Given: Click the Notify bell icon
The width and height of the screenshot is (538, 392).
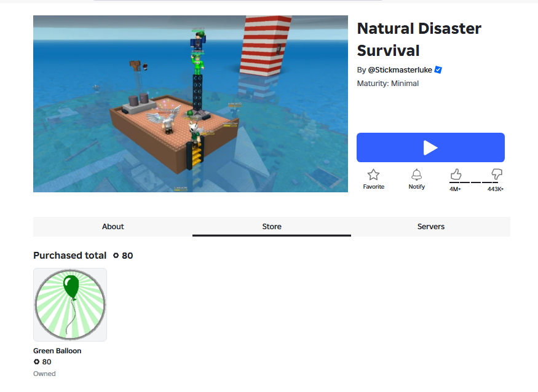Looking at the screenshot, I should (x=416, y=174).
